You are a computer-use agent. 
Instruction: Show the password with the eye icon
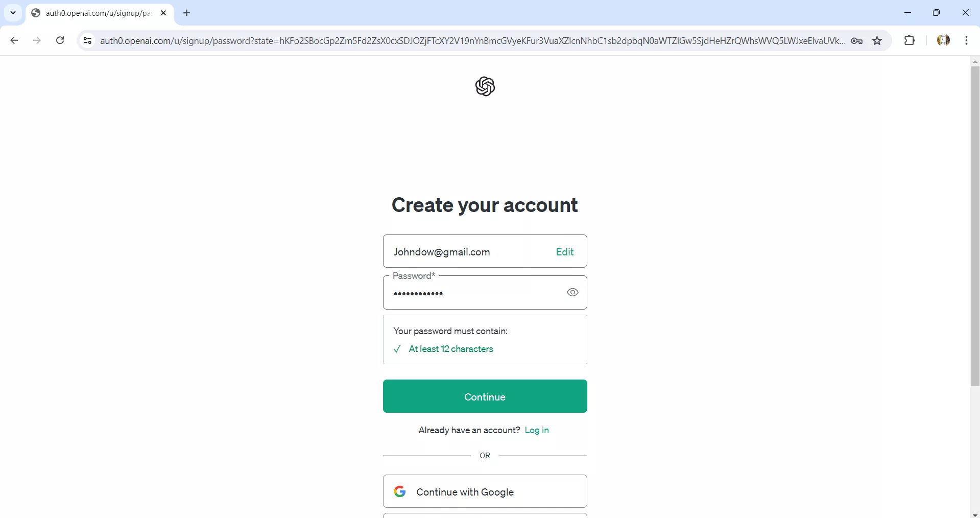[572, 293]
